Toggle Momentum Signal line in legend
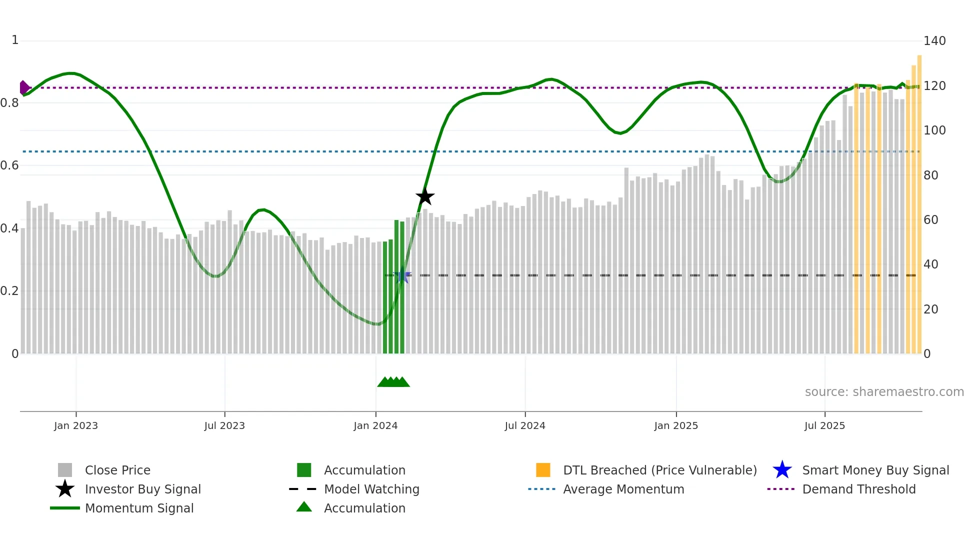Screen dimensions: 980x551 coord(139,508)
